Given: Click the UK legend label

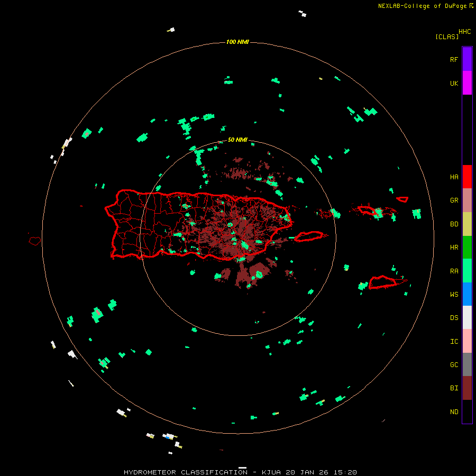Looking at the screenshot, I should [454, 83].
